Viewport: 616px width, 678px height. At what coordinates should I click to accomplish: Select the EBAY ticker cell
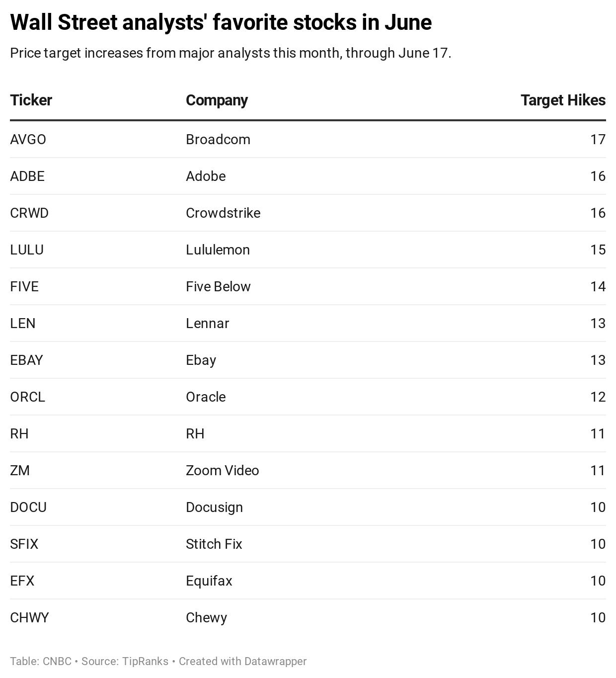click(x=26, y=360)
